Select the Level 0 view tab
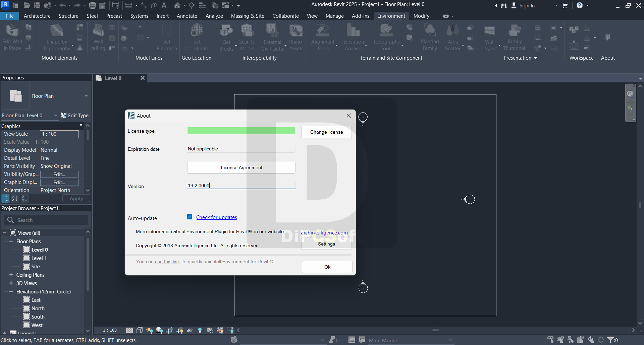644x345 pixels. coord(113,78)
